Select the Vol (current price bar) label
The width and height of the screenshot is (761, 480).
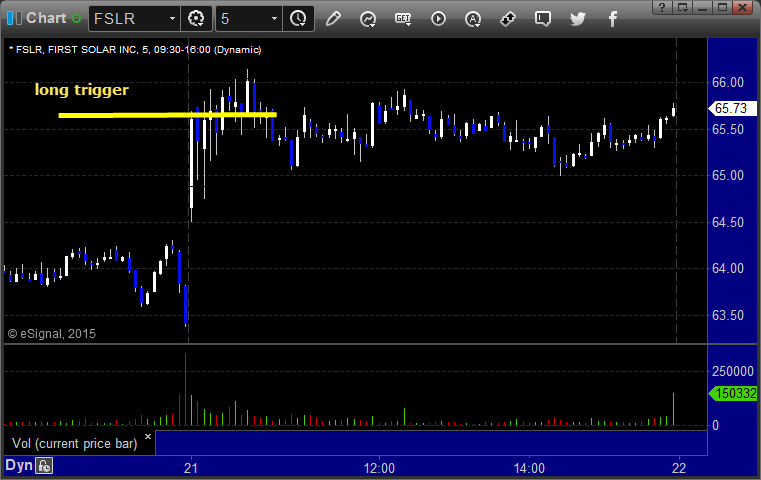[75, 444]
